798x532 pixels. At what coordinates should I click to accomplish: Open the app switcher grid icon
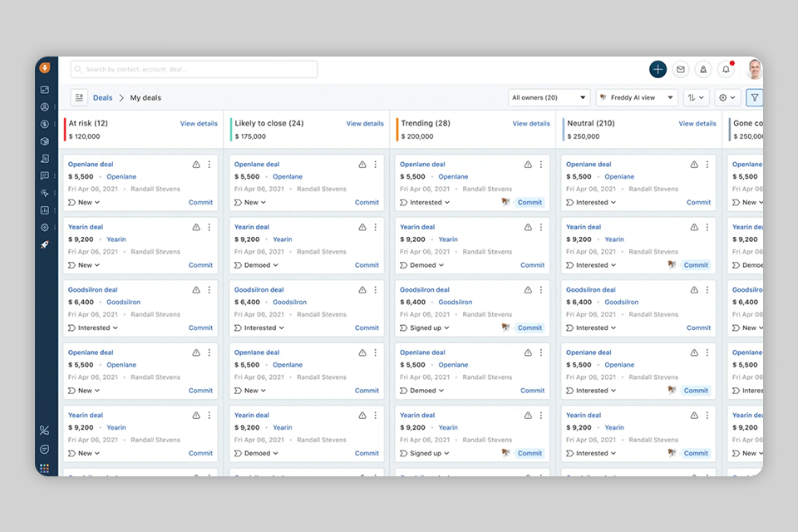[44, 468]
